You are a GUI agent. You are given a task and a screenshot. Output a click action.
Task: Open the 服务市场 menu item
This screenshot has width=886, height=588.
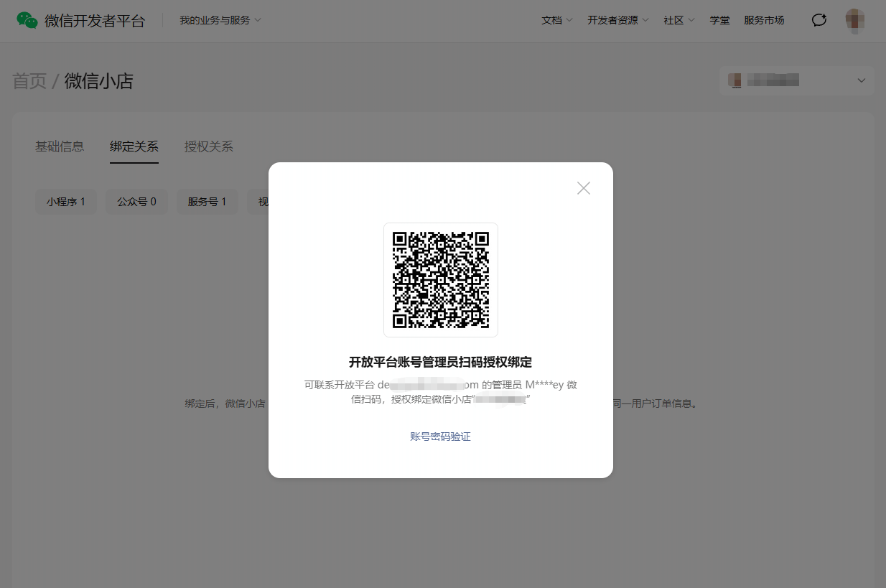pyautogui.click(x=764, y=20)
